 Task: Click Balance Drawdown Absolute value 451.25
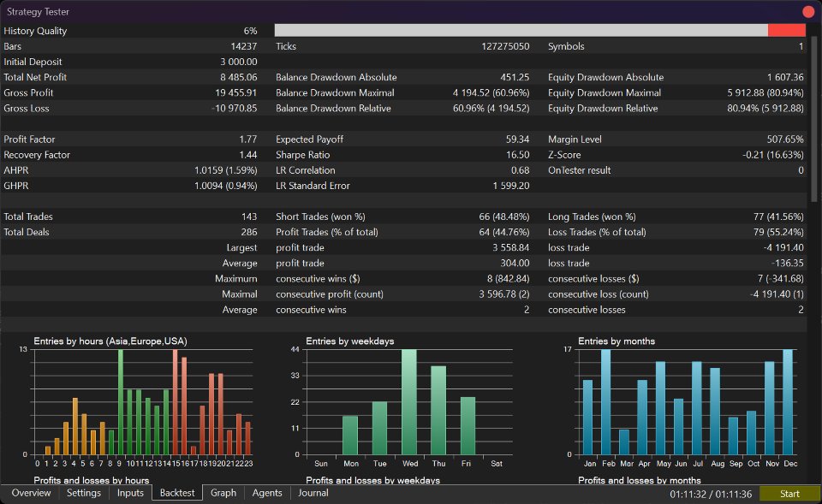515,77
